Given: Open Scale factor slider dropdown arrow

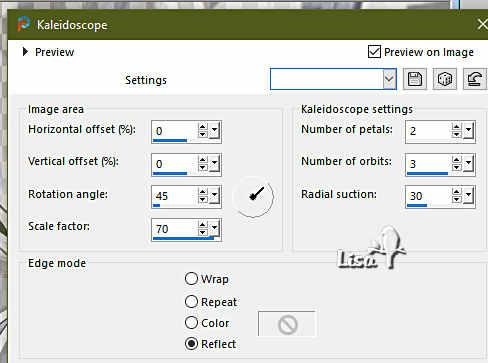Looking at the screenshot, I should click(x=214, y=228).
